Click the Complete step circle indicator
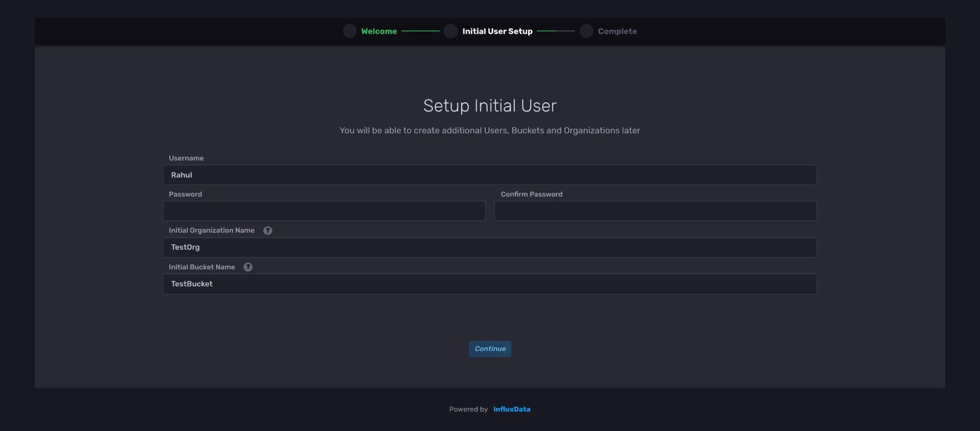Screen dimensions: 980x431 tap(586, 31)
